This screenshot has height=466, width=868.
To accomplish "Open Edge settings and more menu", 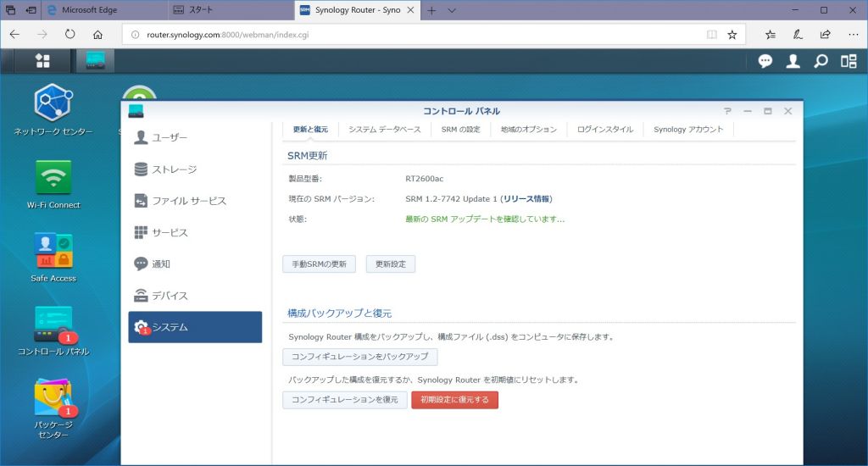I will [x=853, y=34].
